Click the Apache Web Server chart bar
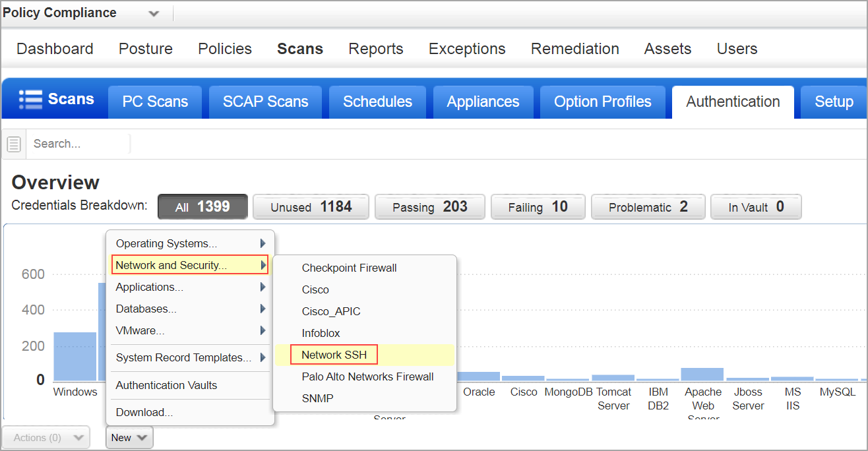The width and height of the screenshot is (868, 451). tap(702, 375)
